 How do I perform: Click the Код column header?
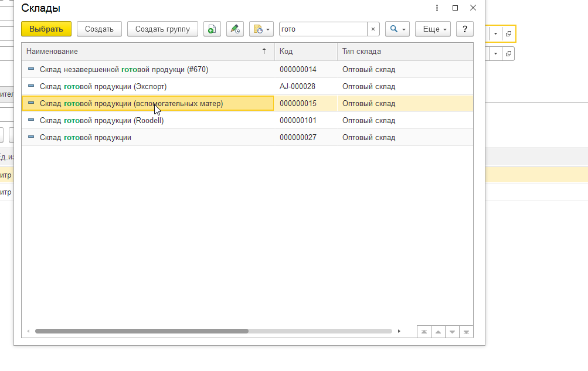click(x=306, y=52)
